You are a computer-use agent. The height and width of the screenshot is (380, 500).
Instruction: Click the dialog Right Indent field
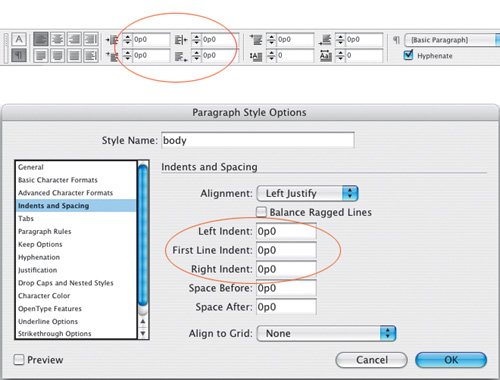[286, 269]
